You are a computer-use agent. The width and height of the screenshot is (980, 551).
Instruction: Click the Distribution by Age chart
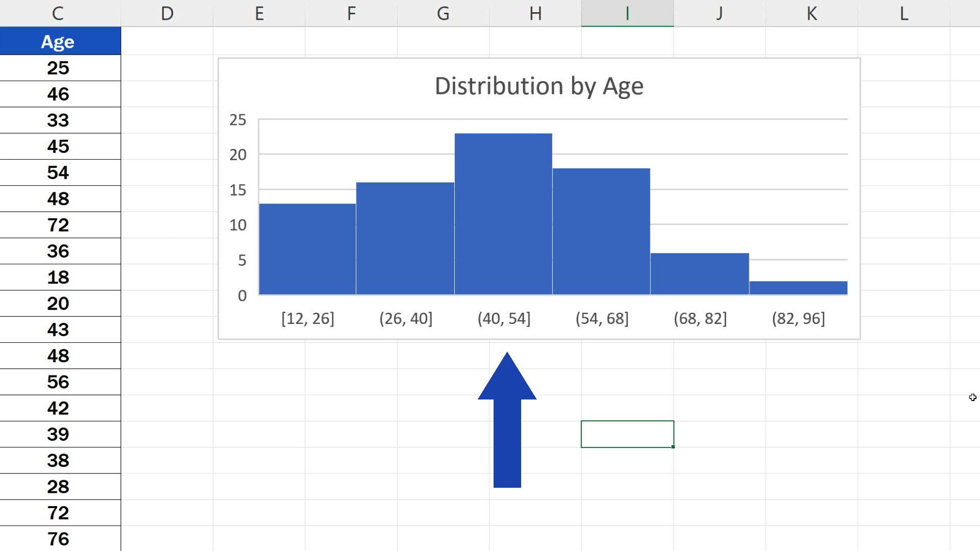538,198
